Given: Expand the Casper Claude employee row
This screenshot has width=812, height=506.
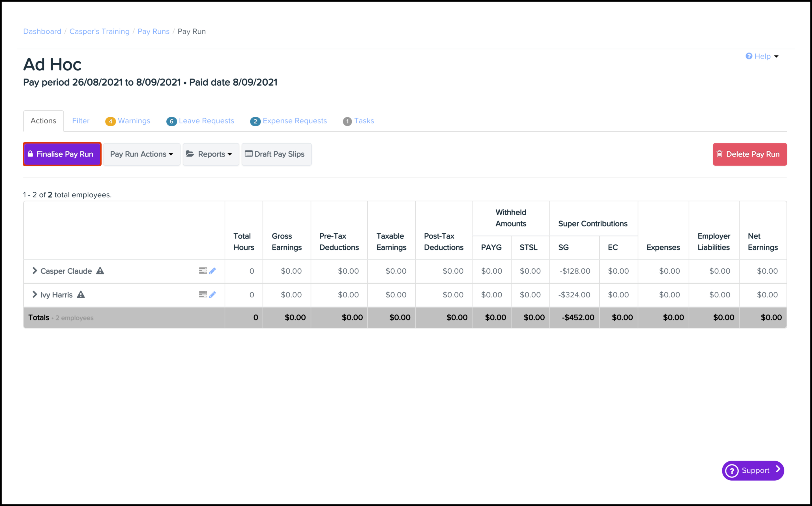Looking at the screenshot, I should point(35,271).
